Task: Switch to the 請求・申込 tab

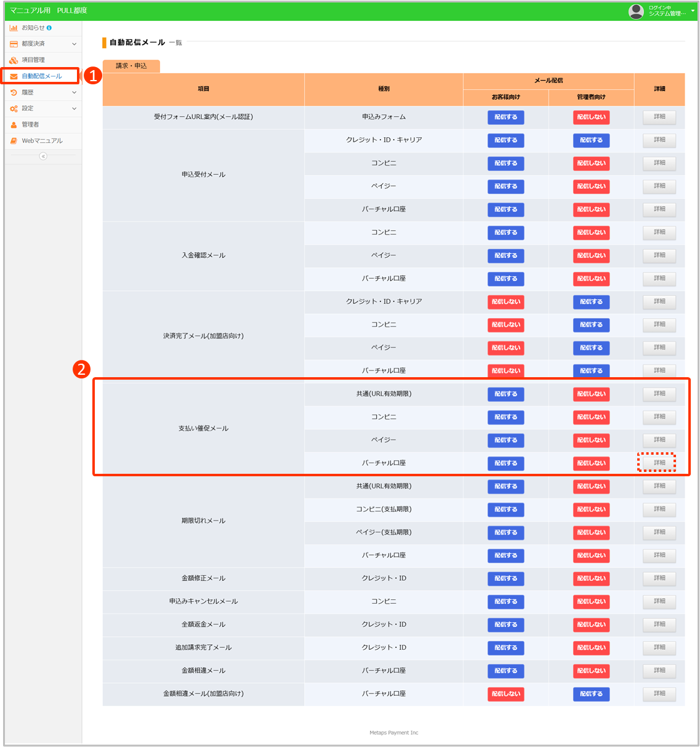Action: click(131, 66)
